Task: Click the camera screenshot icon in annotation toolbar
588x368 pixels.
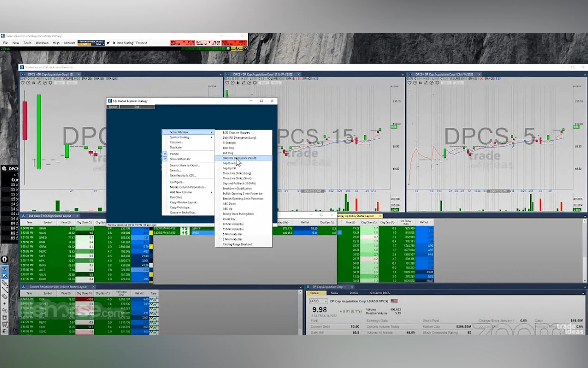Action: tap(4, 331)
